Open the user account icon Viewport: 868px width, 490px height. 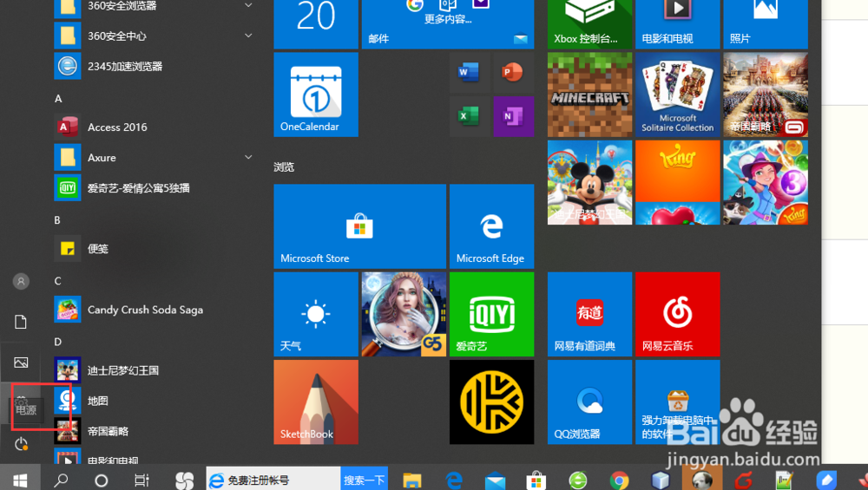21,282
